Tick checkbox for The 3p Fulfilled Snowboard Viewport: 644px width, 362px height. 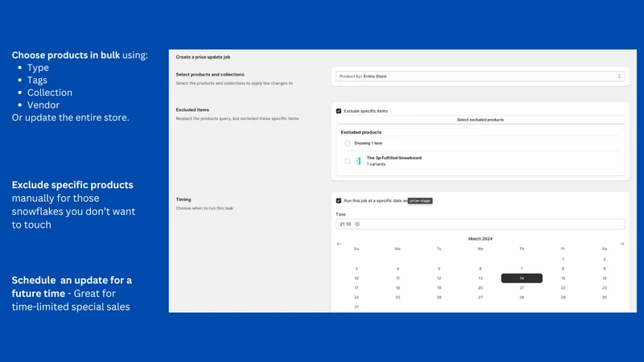click(348, 161)
